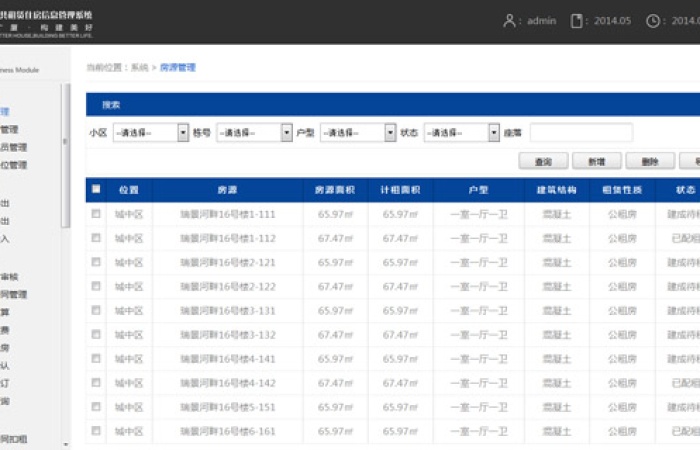Screen dimensions: 700x450
Task: Check the row for 瑞景河畔16号楼1-111
Action: [x=96, y=214]
